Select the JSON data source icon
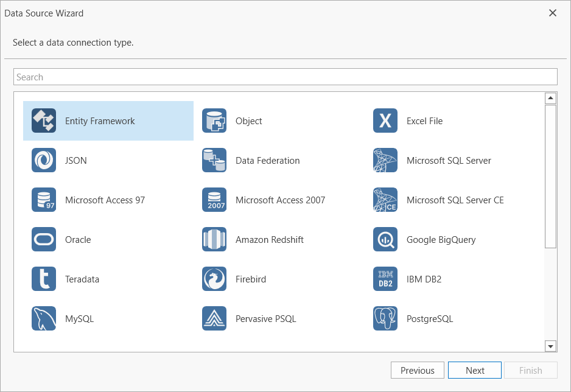The height and width of the screenshot is (392, 571). (43, 160)
